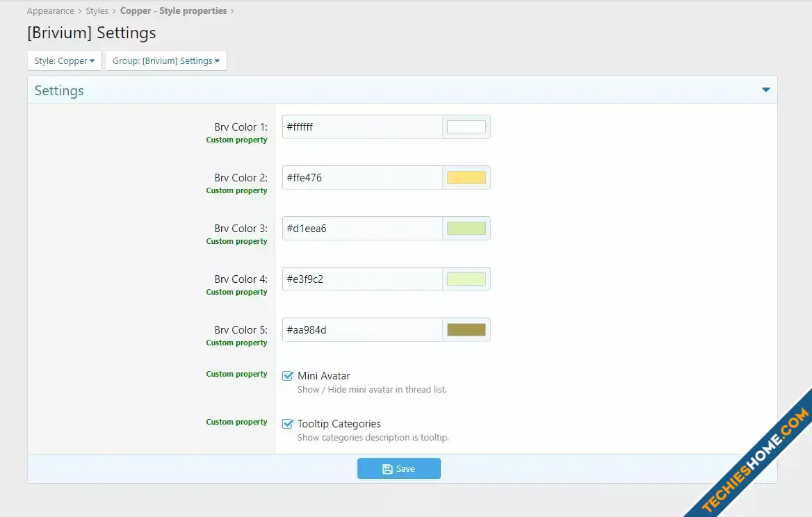This screenshot has height=517, width=812.
Task: Go to Styles in the breadcrumb
Action: (97, 11)
